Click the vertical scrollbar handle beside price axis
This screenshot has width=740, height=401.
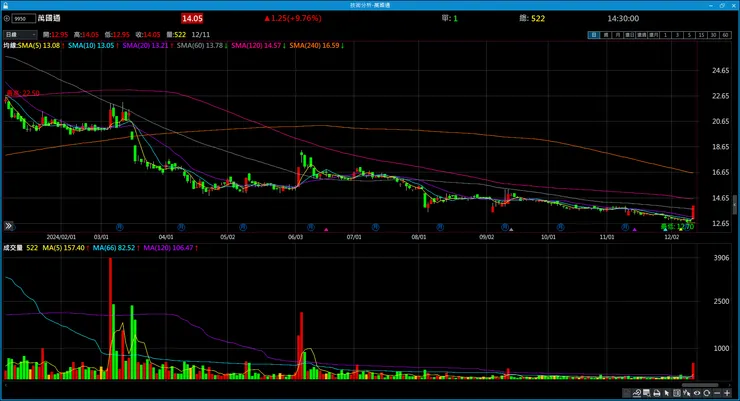[735, 206]
